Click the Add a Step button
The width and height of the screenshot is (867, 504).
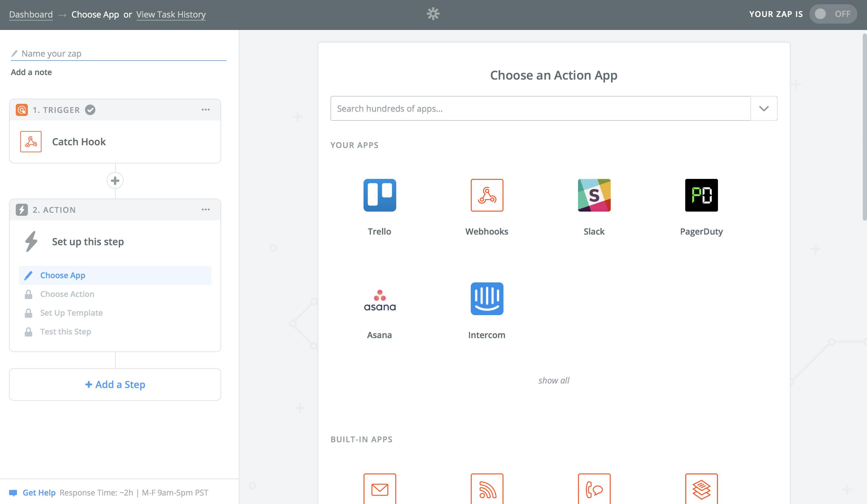coord(115,384)
